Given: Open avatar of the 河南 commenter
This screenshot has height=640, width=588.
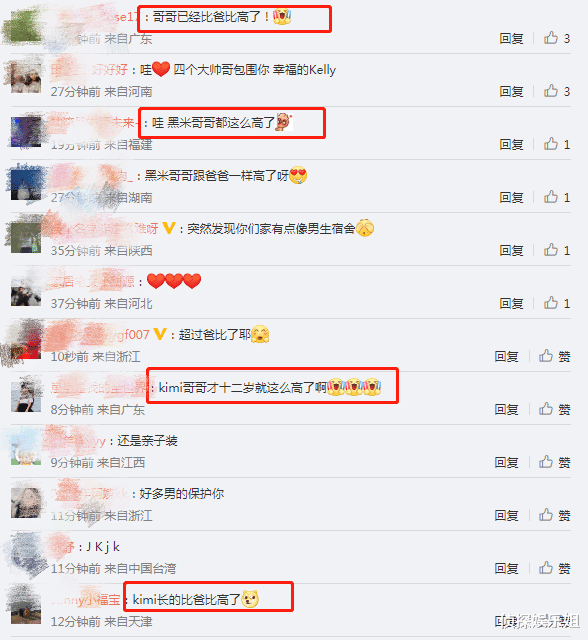Looking at the screenshot, I should tap(26, 78).
